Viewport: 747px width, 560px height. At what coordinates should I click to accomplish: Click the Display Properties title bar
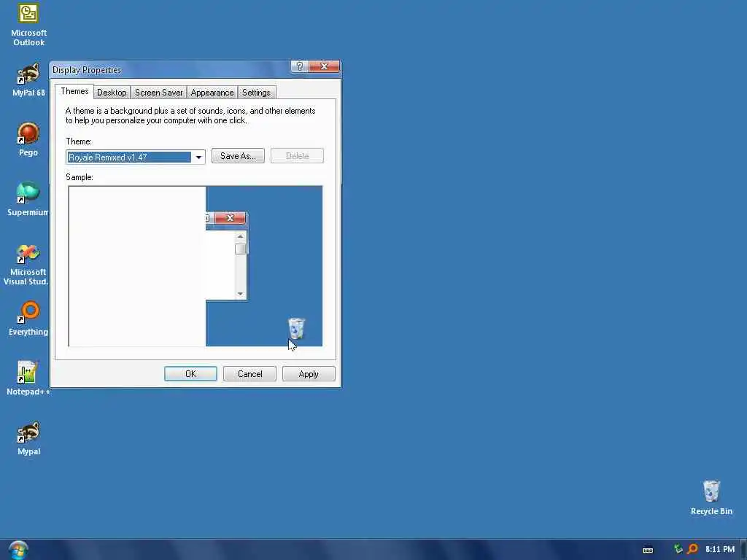(169, 69)
